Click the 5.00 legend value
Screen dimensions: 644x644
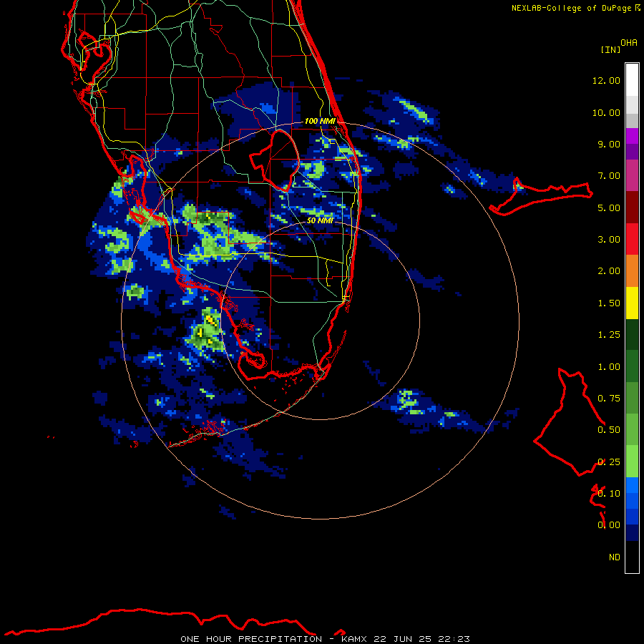(609, 208)
